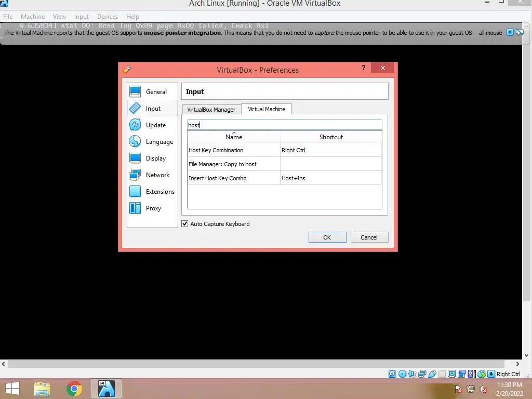The height and width of the screenshot is (399, 532).
Task: Select the 'Host Key Combination' row
Action: (x=284, y=150)
